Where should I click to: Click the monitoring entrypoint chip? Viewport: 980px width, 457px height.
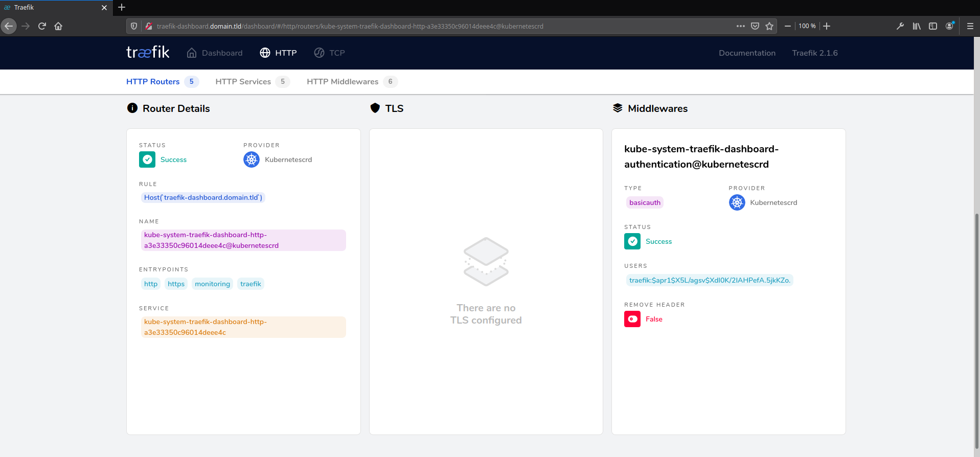click(212, 284)
